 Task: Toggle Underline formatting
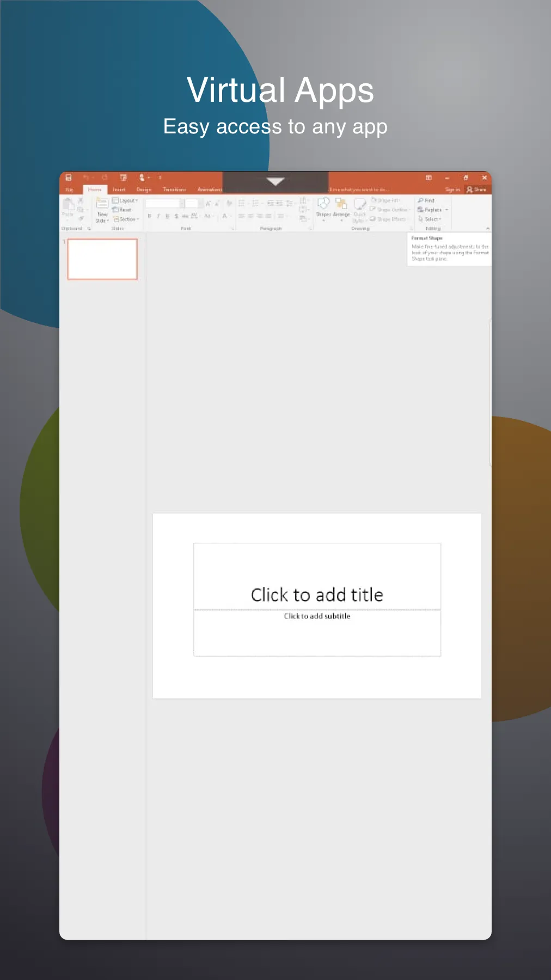pos(167,216)
